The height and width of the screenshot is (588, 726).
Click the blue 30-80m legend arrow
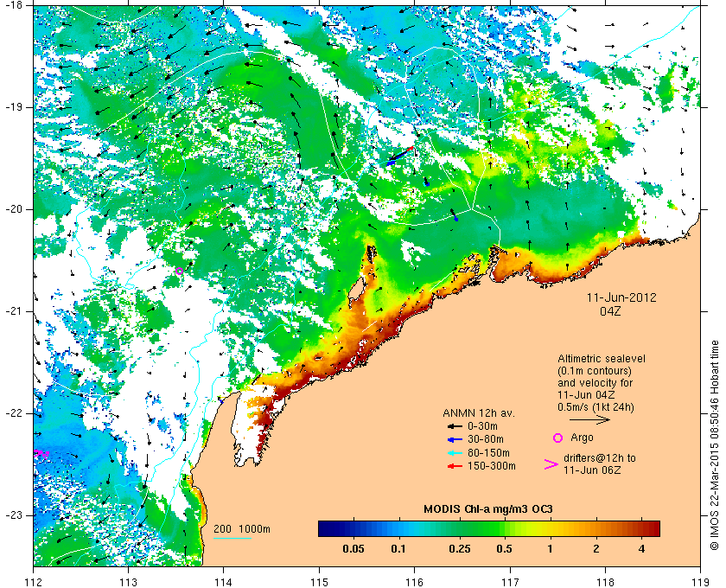[x=455, y=440]
